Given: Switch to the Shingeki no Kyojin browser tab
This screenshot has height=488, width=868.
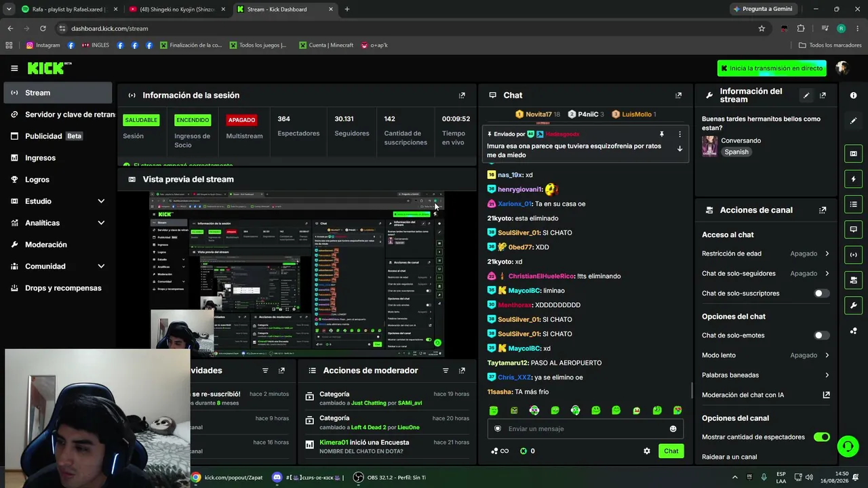Looking at the screenshot, I should click(177, 9).
